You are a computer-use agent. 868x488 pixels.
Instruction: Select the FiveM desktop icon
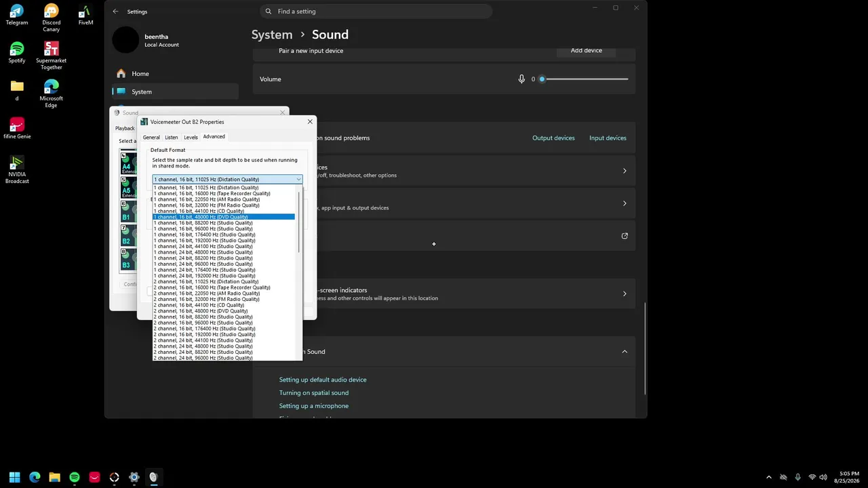[85, 15]
